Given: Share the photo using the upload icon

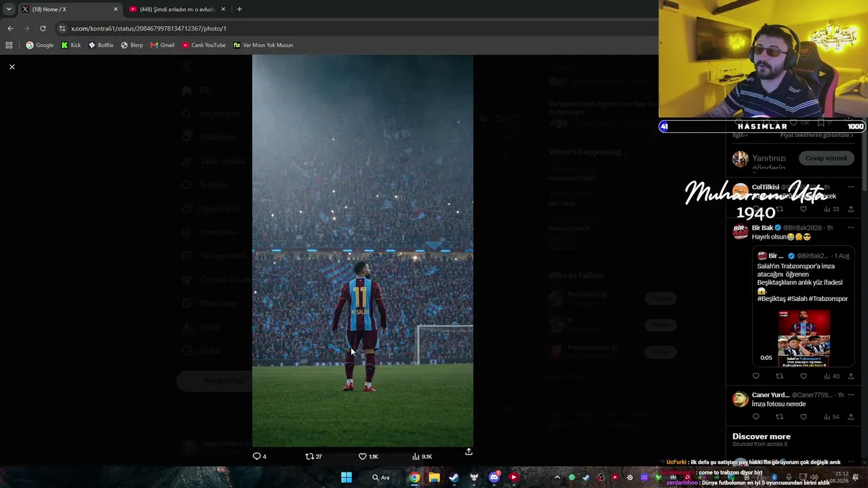Looking at the screenshot, I should click(x=469, y=451).
